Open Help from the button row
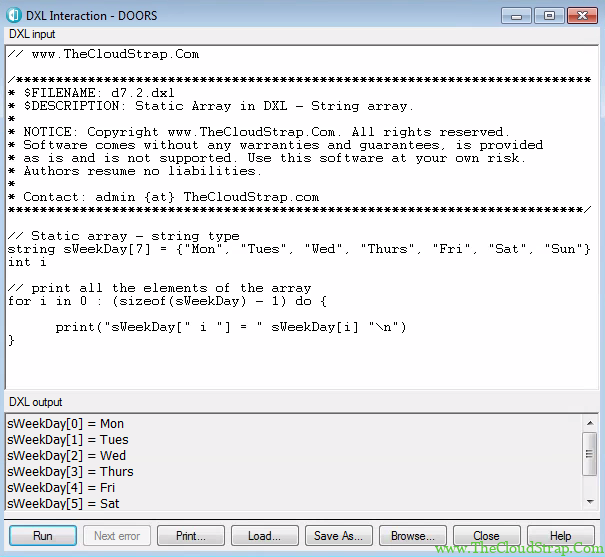This screenshot has height=557, width=605. [561, 536]
